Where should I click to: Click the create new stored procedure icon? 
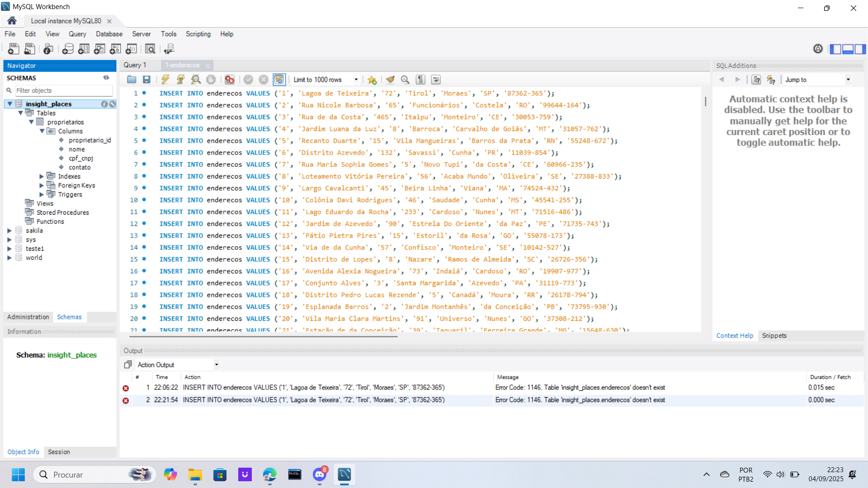115,49
